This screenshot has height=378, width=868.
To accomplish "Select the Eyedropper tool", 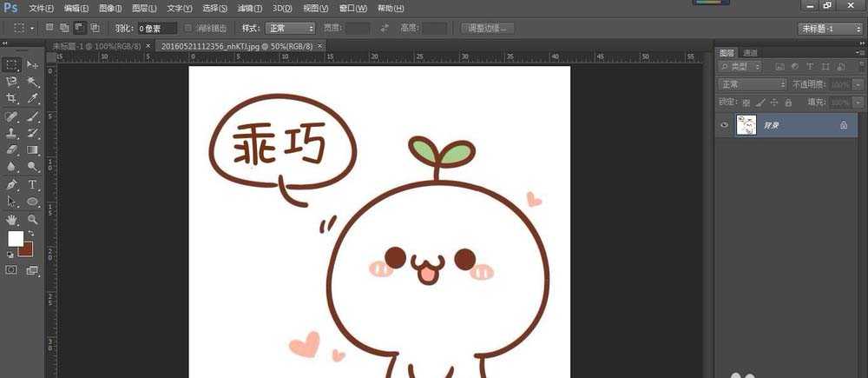I will pyautogui.click(x=33, y=99).
